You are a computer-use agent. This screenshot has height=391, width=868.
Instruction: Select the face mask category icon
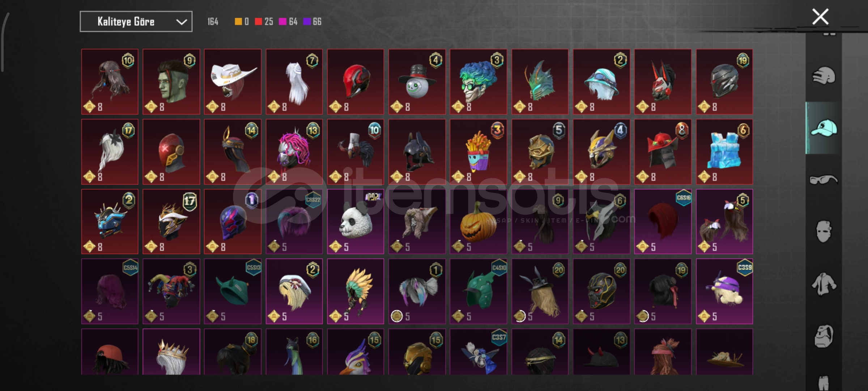[824, 231]
